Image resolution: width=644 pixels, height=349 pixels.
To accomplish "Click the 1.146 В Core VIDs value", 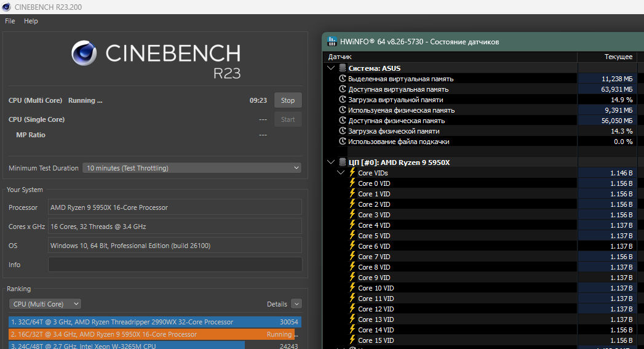I will 621,173.
